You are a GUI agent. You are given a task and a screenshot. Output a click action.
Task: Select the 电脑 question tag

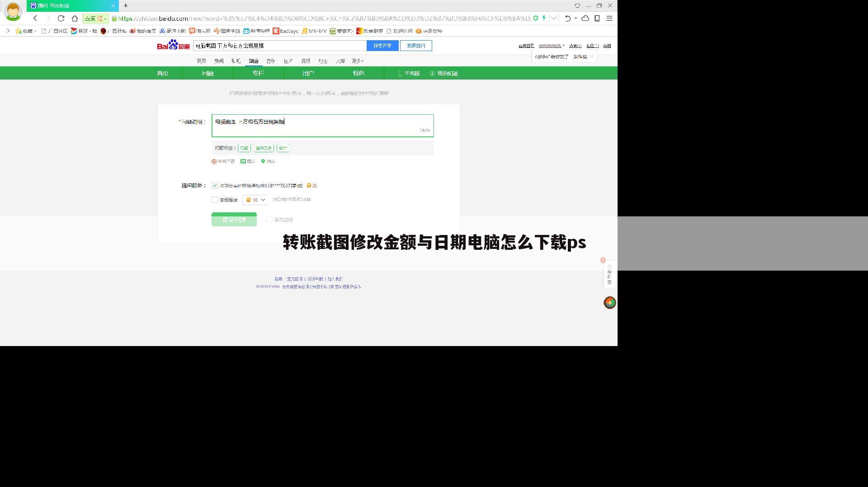tap(244, 148)
